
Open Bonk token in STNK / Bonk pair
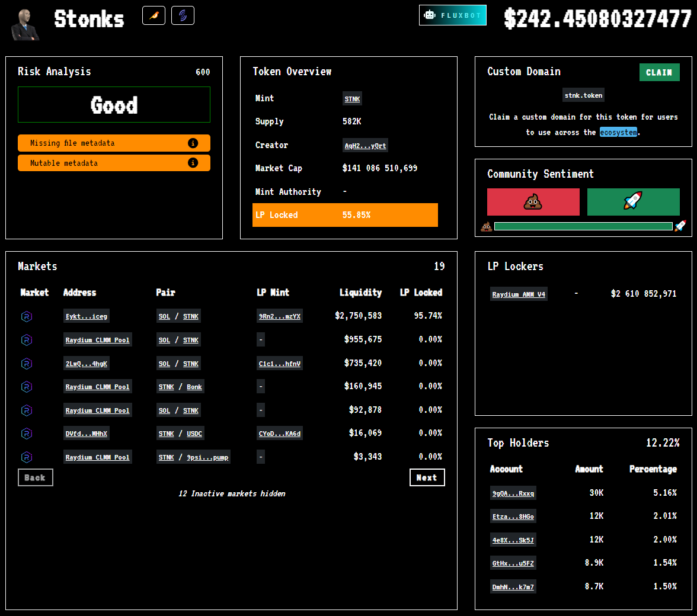(194, 387)
